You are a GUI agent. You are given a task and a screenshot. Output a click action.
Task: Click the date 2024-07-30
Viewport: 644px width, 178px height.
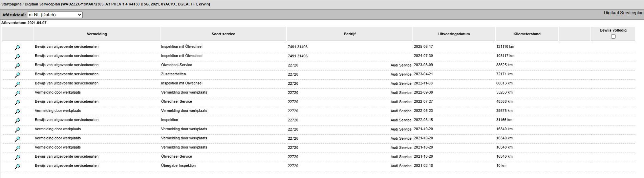(423, 56)
